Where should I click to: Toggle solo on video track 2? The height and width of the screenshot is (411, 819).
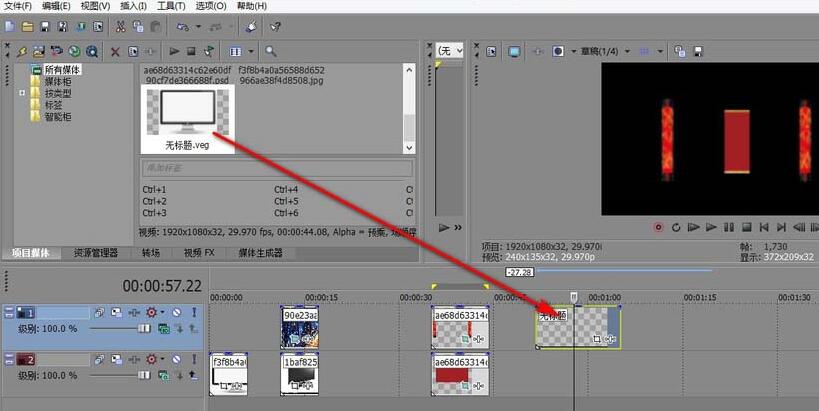[193, 359]
